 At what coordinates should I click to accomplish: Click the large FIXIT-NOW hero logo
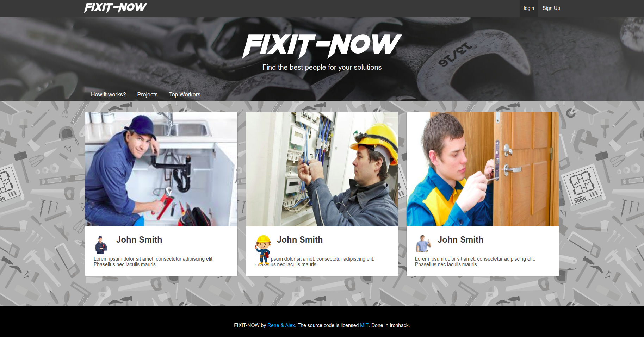[x=322, y=46]
